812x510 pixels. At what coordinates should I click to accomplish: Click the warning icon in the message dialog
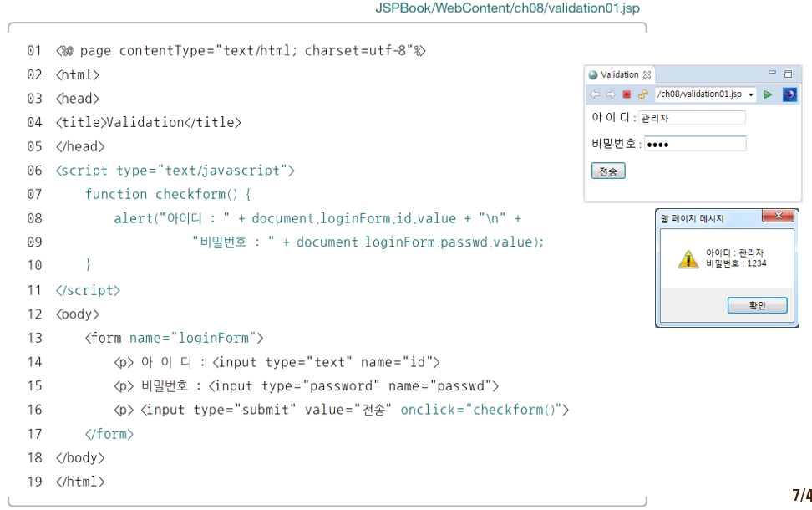click(688, 258)
